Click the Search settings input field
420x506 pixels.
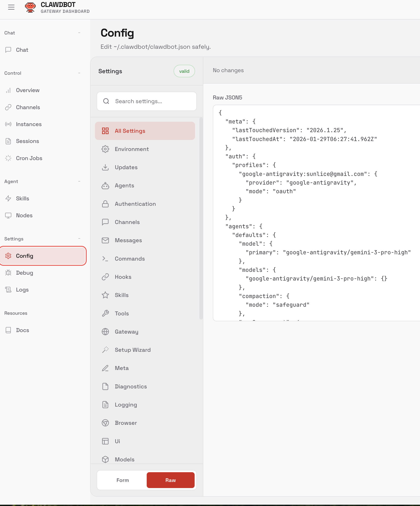[x=147, y=101]
